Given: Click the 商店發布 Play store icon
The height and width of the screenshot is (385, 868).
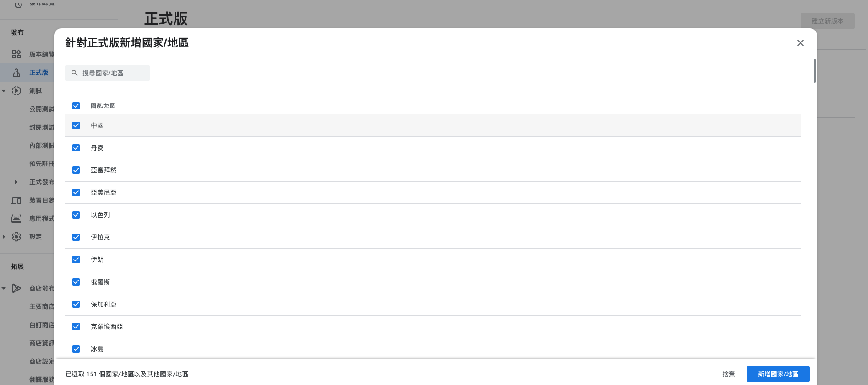Looking at the screenshot, I should (x=16, y=288).
